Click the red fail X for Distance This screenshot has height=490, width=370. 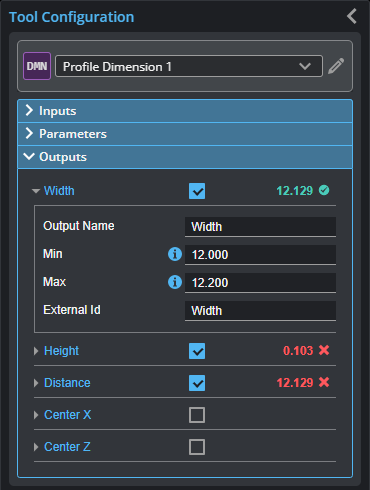click(324, 382)
